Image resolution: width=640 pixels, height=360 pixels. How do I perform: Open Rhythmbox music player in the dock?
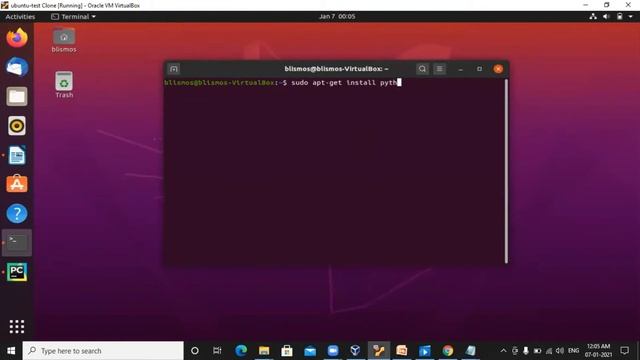click(17, 126)
